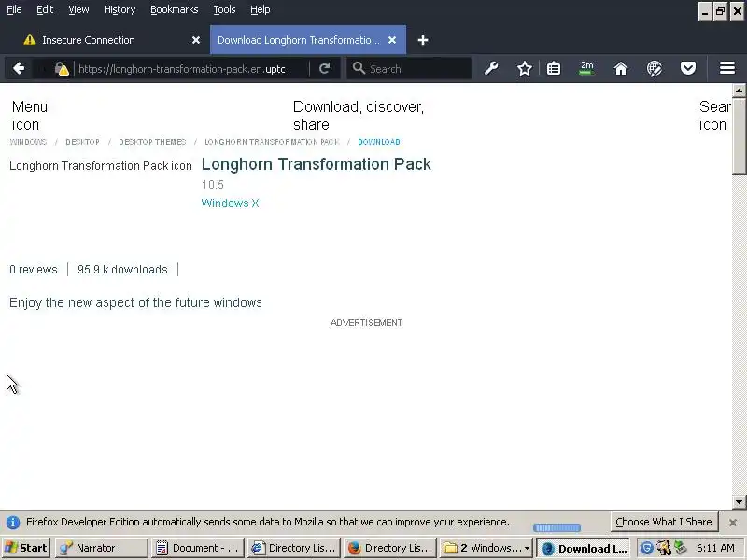Click the browser Search box
747x560 pixels.
coord(410,69)
